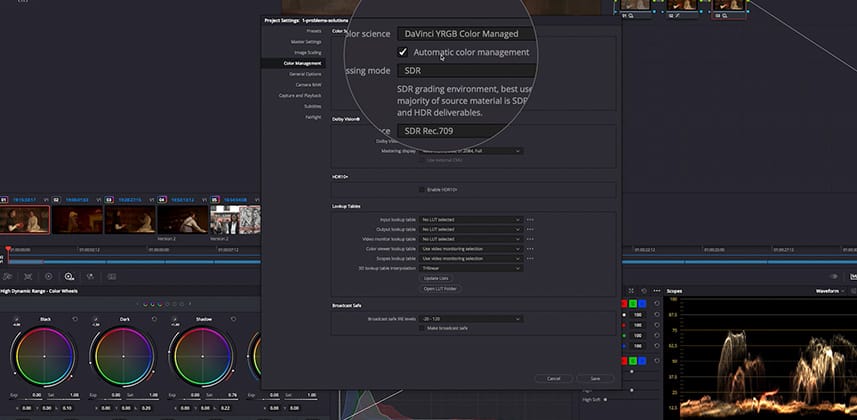Viewport: 857px width, 420px height.
Task: Select Subtitles in sidebar
Action: 313,106
